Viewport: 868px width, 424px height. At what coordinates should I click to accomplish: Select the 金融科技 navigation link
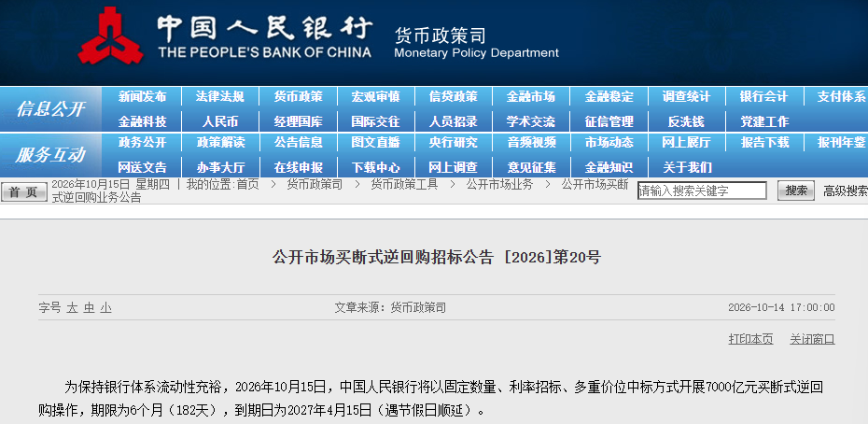[142, 121]
